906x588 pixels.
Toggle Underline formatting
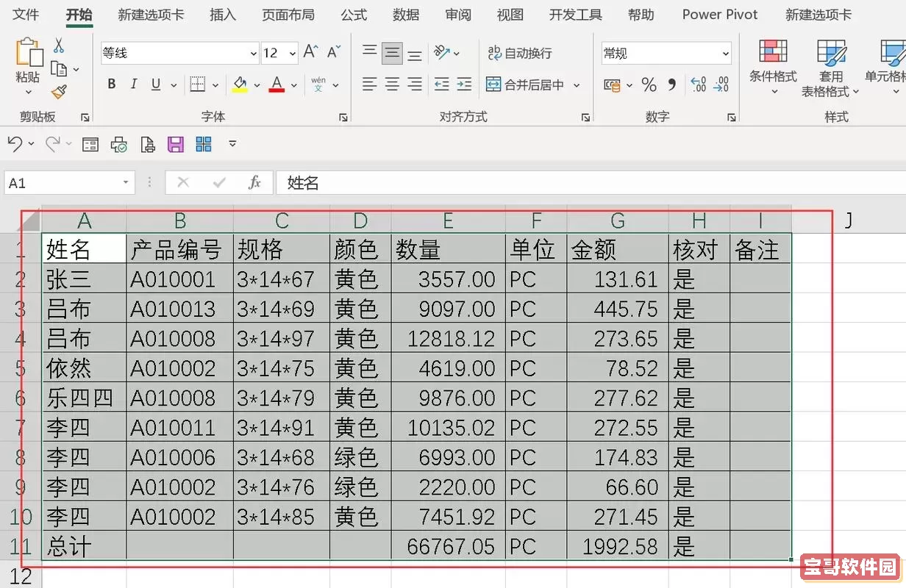(156, 85)
